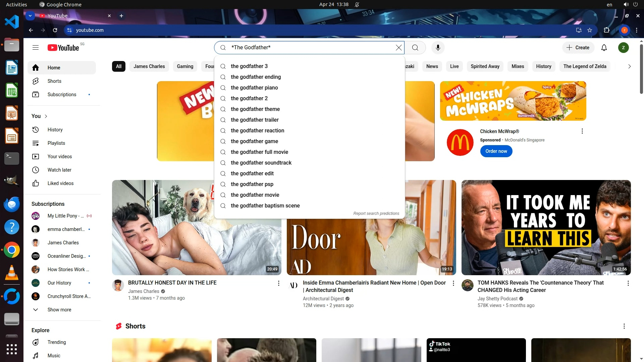This screenshot has height=362, width=644.
Task: Open Watch later in sidebar
Action: coord(59,170)
